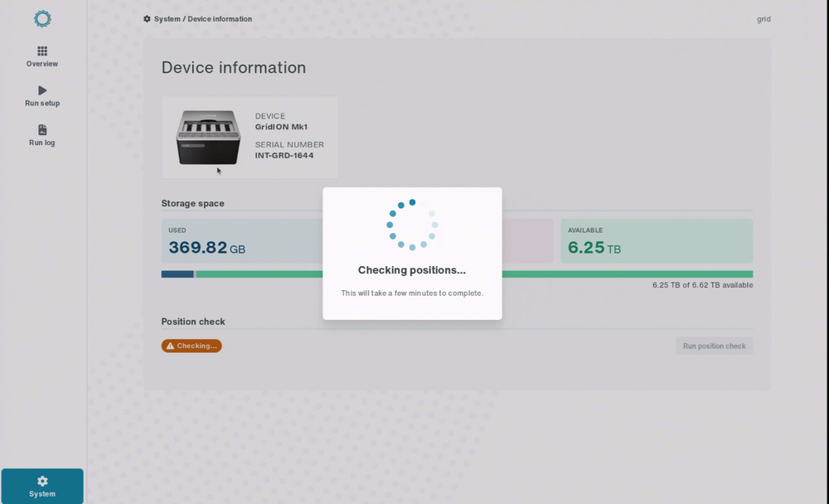
Task: Click the GridION device thumbnail image
Action: pos(208,138)
